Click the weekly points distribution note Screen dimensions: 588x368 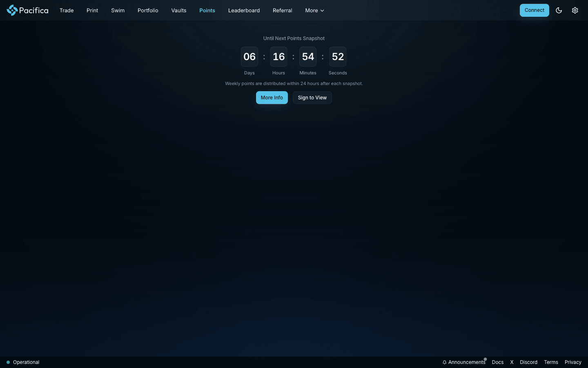[x=294, y=83]
